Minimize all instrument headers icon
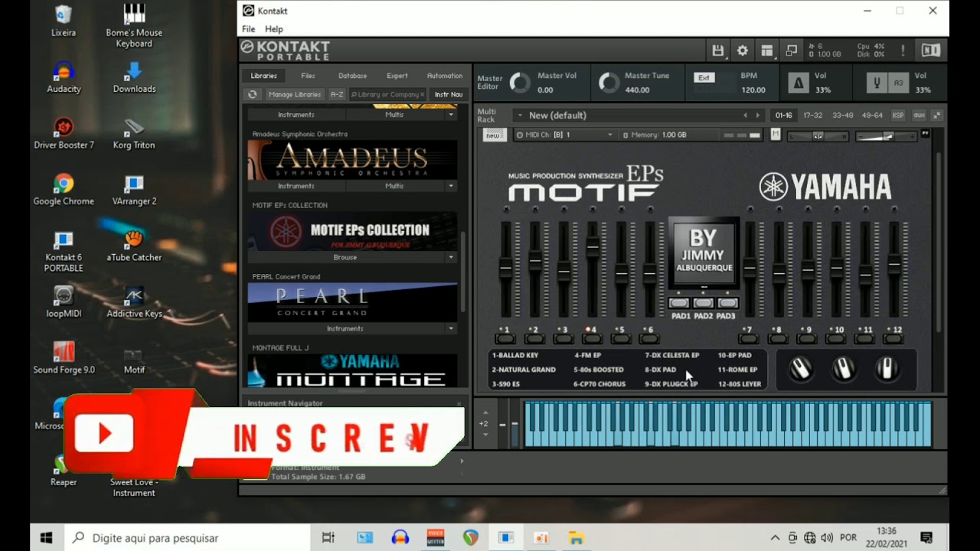The width and height of the screenshot is (980, 551). click(x=936, y=116)
